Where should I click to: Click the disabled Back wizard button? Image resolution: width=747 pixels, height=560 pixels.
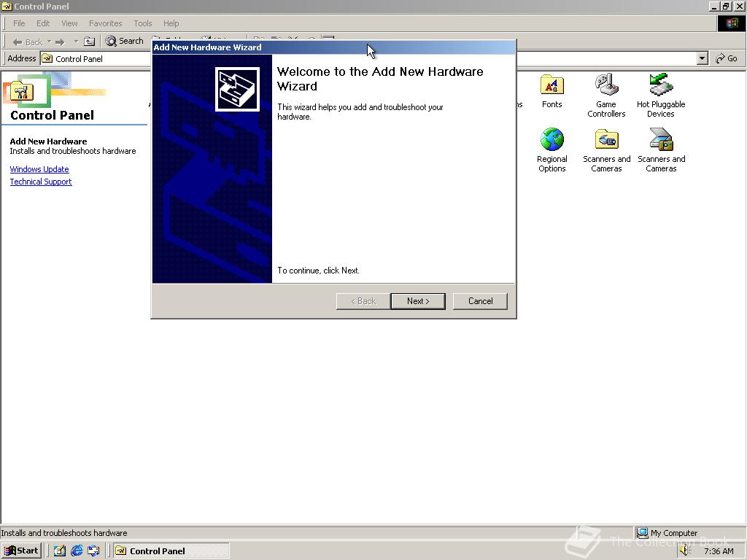363,301
